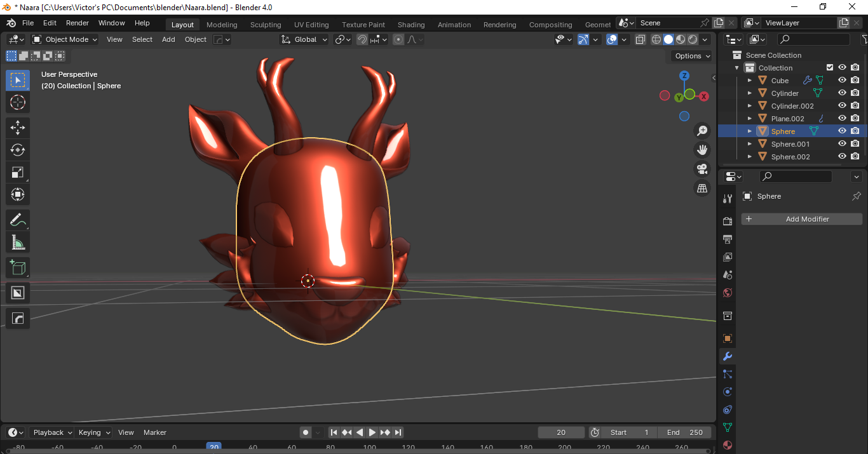Open the viewport shading options dropdown
The height and width of the screenshot is (454, 868).
pyautogui.click(x=706, y=39)
